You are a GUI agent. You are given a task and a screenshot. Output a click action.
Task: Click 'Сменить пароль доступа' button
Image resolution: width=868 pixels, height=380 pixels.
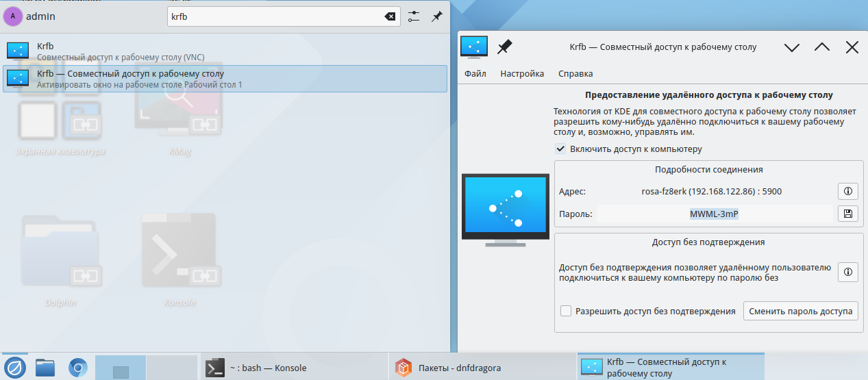click(800, 311)
